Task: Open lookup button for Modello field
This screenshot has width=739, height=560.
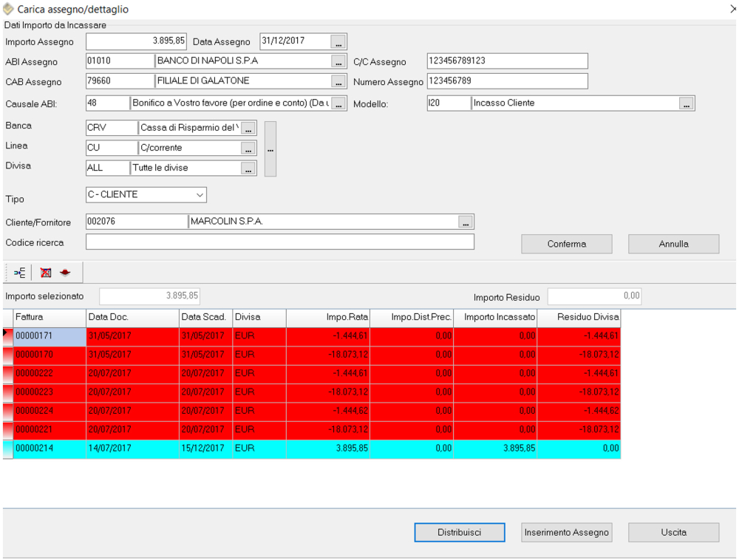Action: coord(687,103)
